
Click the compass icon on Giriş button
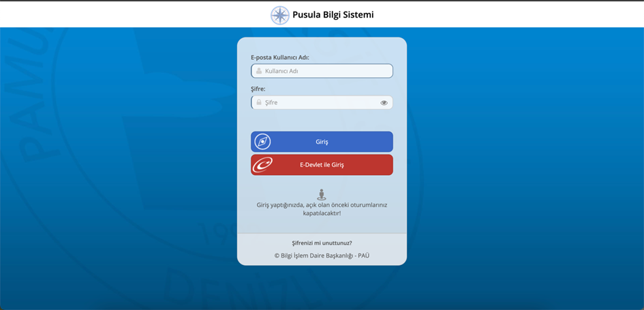point(262,142)
